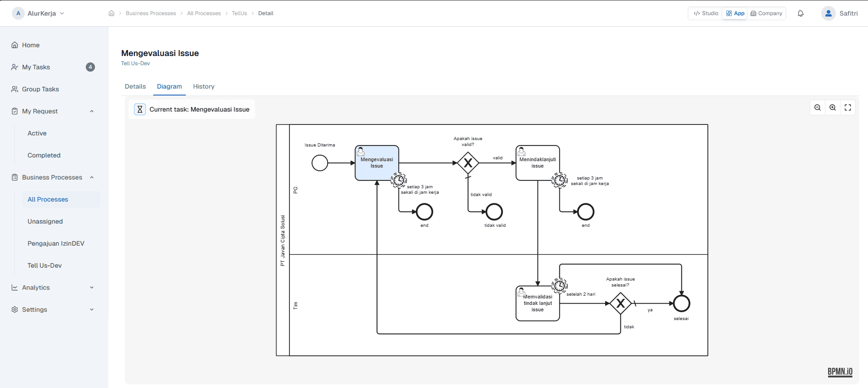868x388 pixels.
Task: Click the zoom out magnifier icon
Action: [818, 107]
